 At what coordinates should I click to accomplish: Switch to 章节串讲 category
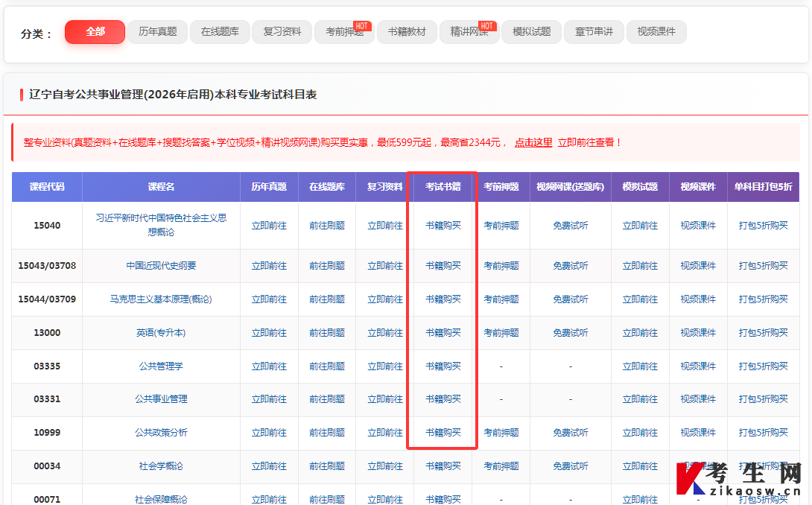[x=594, y=32]
